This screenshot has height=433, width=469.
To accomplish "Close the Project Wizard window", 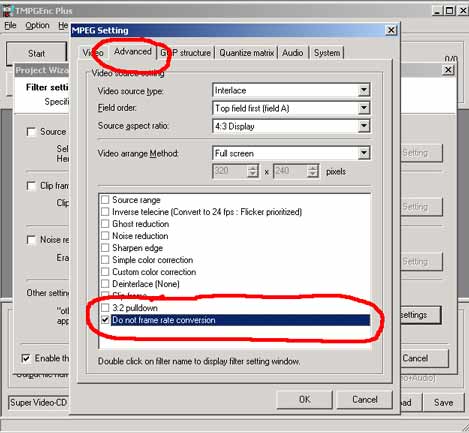I will coord(448,70).
